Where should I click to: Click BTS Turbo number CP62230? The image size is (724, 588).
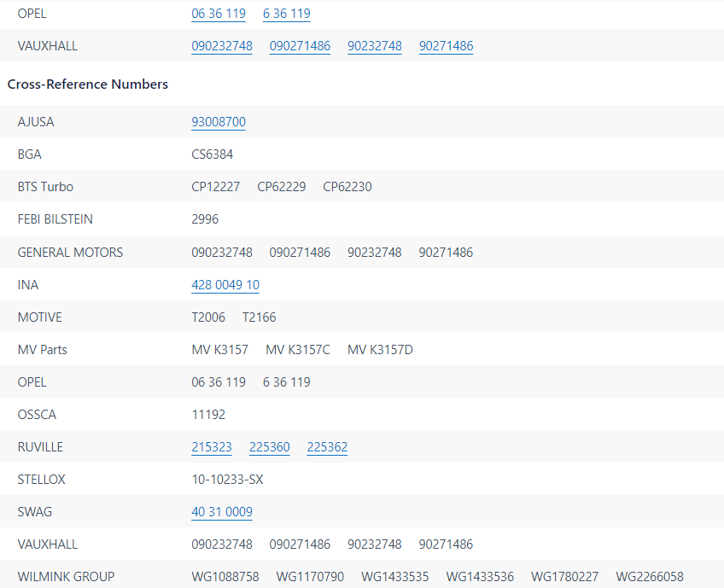click(347, 186)
